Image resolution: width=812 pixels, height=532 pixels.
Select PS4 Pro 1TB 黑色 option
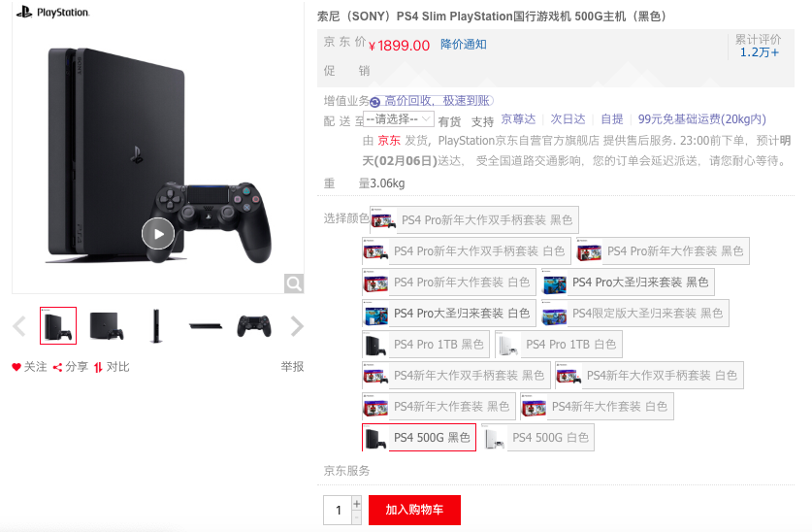(x=426, y=345)
